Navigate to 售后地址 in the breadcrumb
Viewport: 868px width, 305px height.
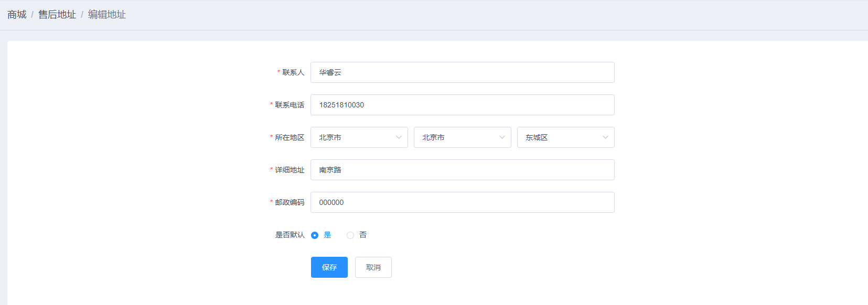(x=57, y=15)
